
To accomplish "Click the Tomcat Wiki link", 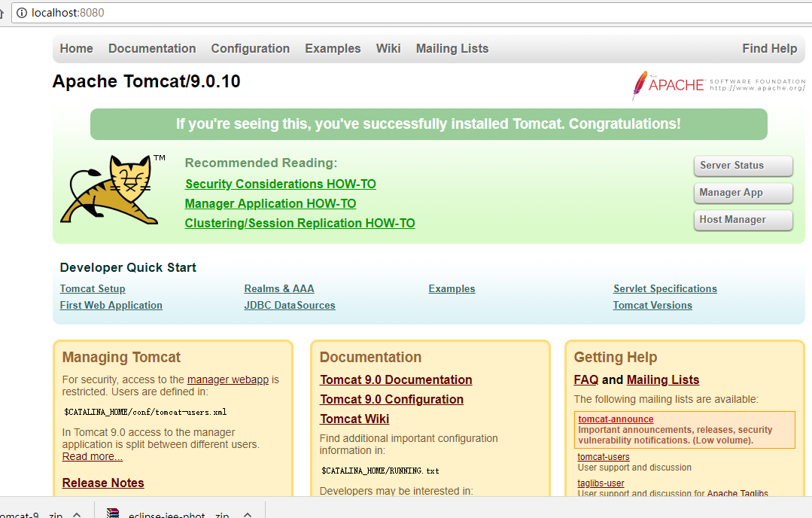I will [354, 419].
